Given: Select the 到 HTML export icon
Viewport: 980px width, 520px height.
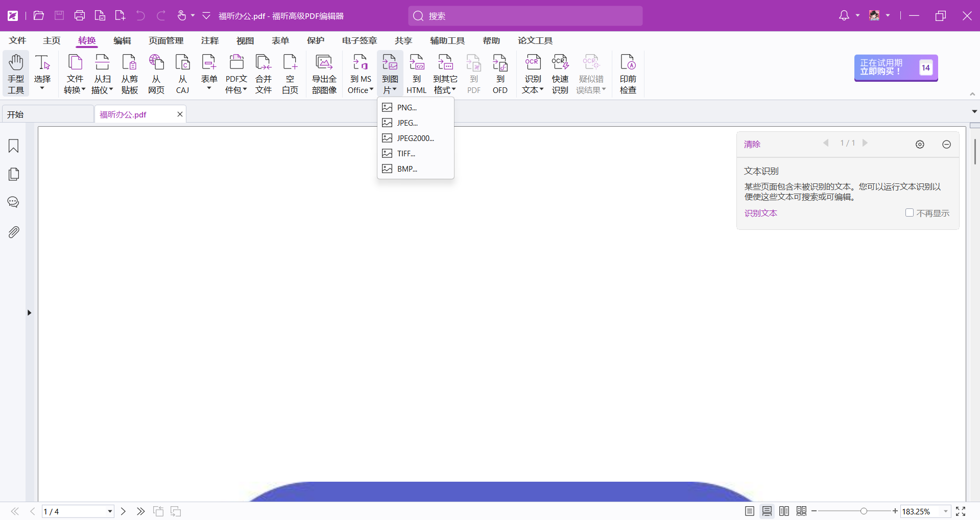Looking at the screenshot, I should coord(416,74).
